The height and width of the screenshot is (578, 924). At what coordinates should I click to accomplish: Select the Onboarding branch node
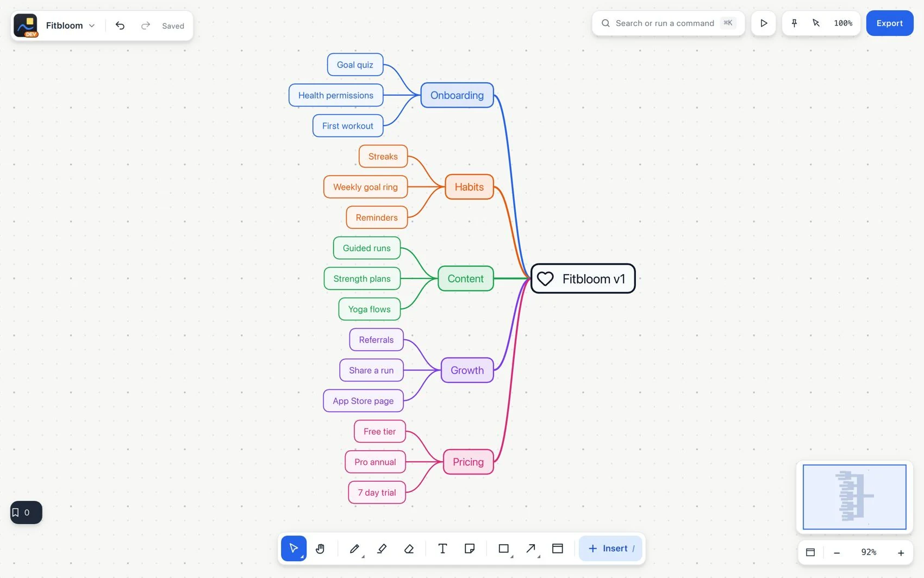tap(457, 95)
